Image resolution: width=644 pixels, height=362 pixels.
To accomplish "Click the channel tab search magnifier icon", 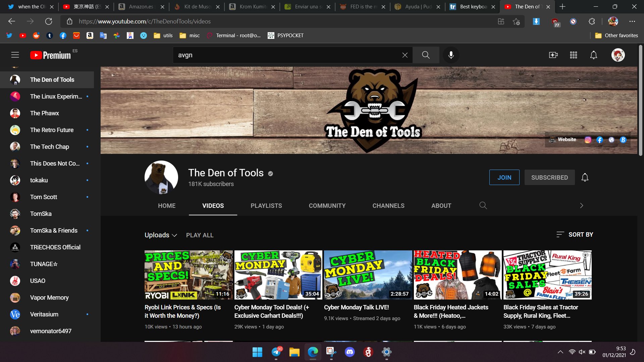I will pyautogui.click(x=483, y=205).
